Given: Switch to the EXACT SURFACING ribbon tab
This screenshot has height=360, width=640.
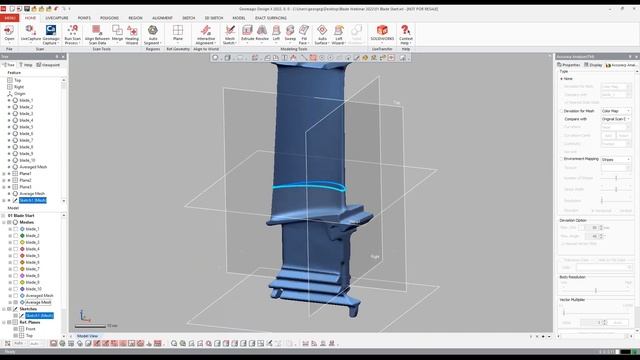Looking at the screenshot, I should [271, 18].
